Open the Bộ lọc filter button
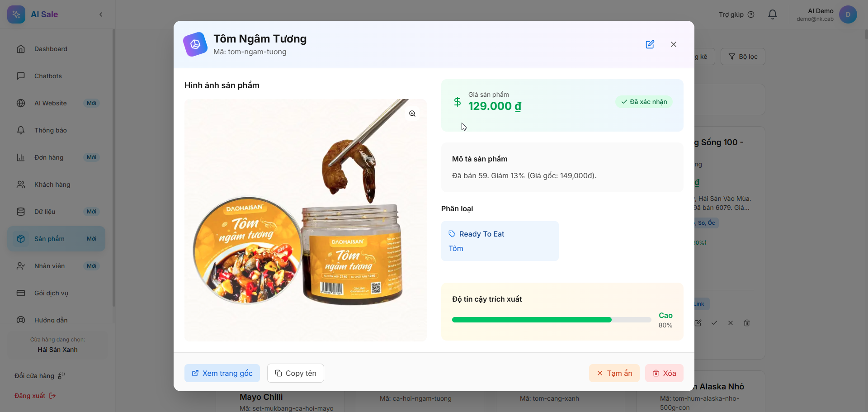Image resolution: width=868 pixels, height=412 pixels. (743, 57)
